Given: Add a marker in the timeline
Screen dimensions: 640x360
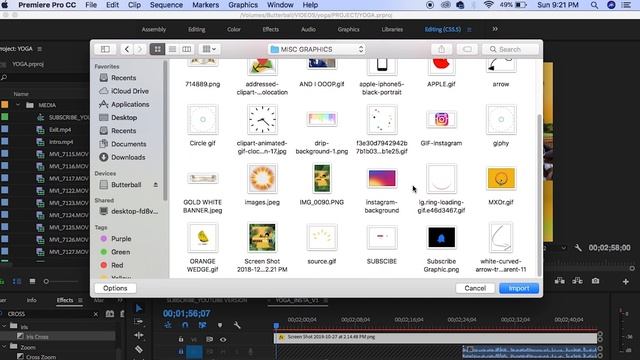Looking at the screenshot, I should click(220, 325).
